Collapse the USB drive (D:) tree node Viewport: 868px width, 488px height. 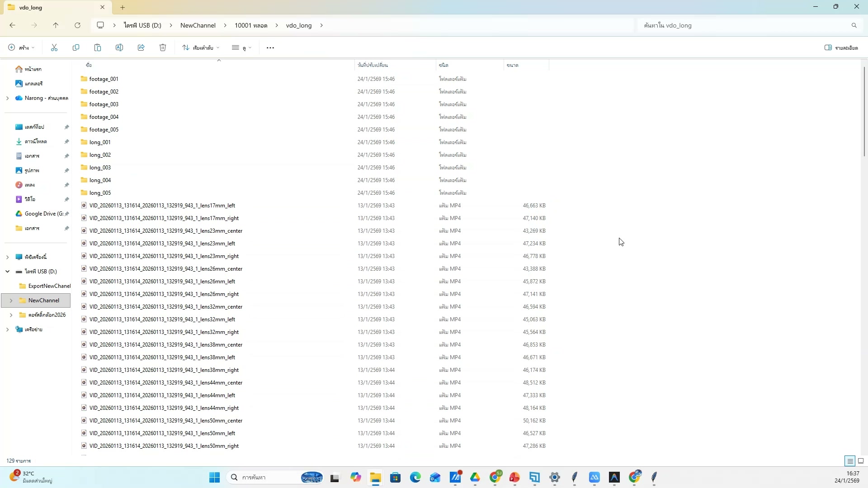coord(7,272)
